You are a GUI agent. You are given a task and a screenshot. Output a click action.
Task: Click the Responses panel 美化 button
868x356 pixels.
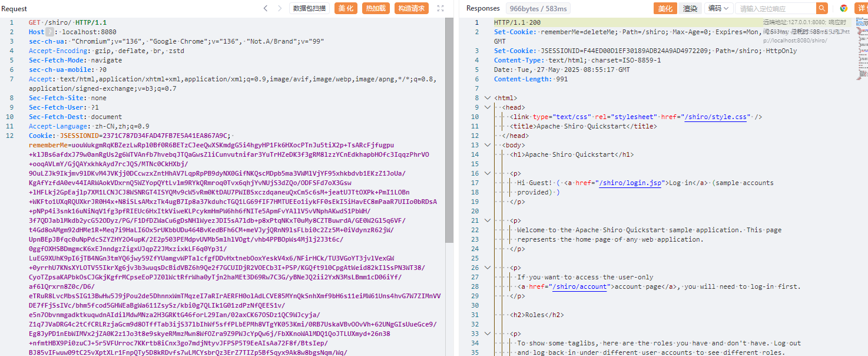(x=665, y=8)
